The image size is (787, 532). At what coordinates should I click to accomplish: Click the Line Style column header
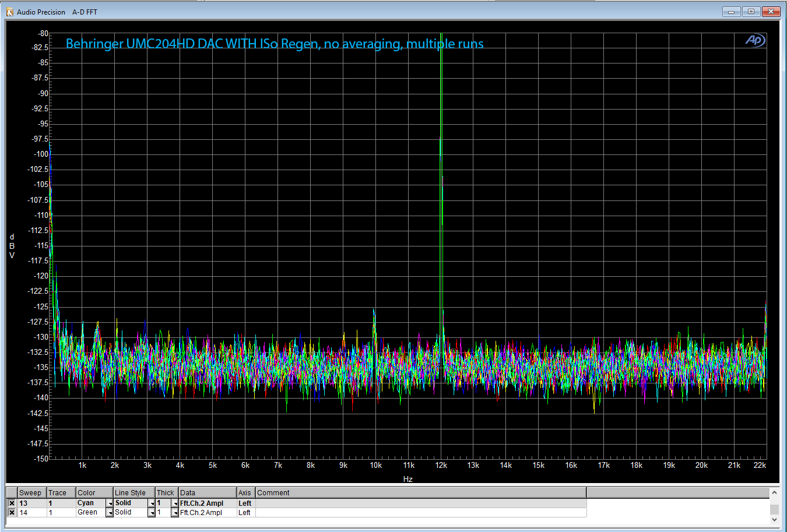coord(134,493)
